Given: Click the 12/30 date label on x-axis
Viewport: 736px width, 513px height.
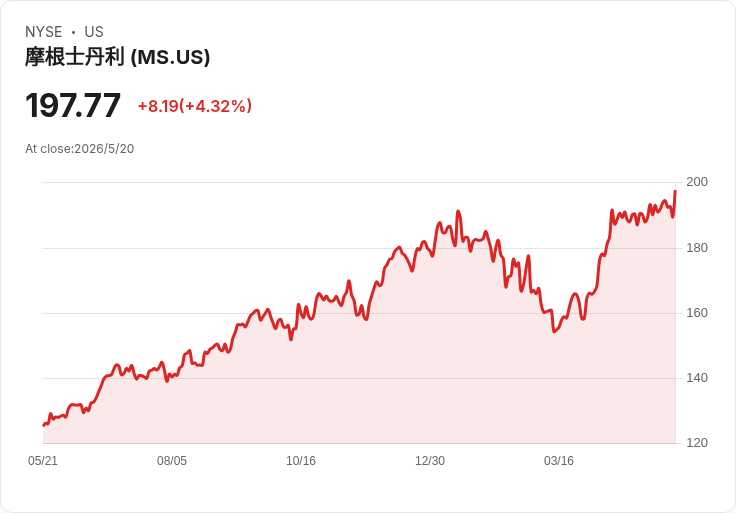Looking at the screenshot, I should click(x=430, y=460).
